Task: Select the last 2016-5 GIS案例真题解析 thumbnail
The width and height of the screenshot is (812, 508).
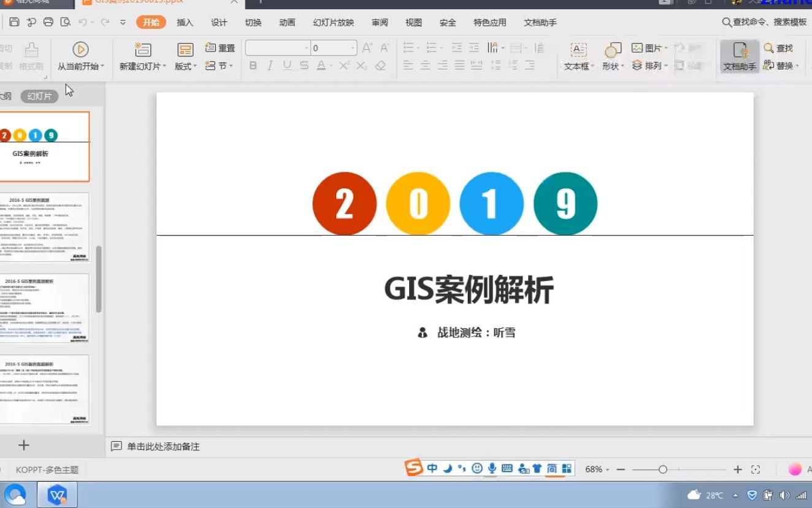Action: [44, 390]
